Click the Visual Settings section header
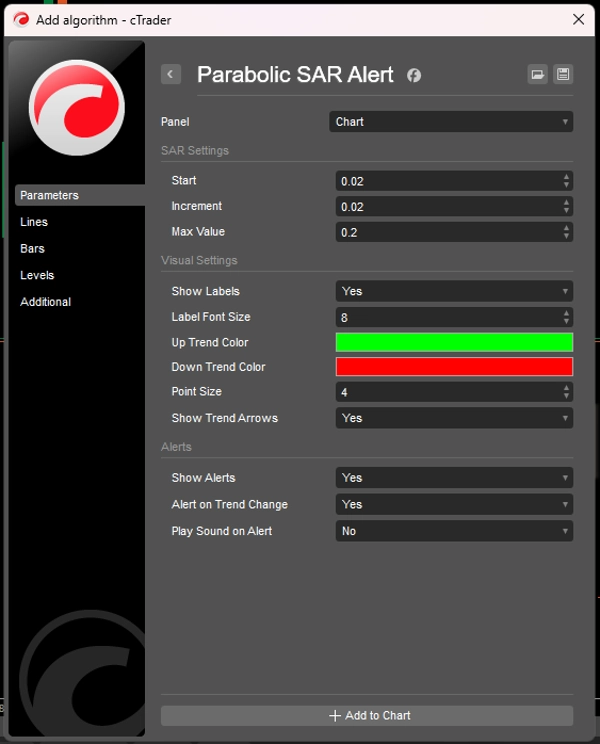 pyautogui.click(x=199, y=260)
